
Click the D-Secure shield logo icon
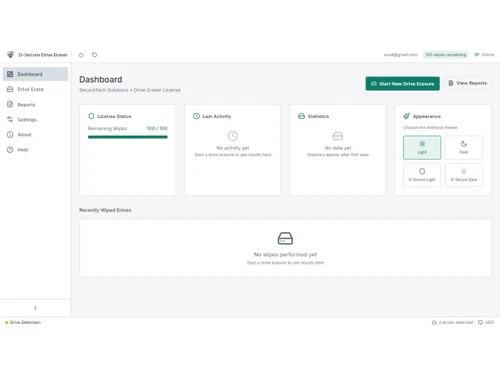coord(11,54)
